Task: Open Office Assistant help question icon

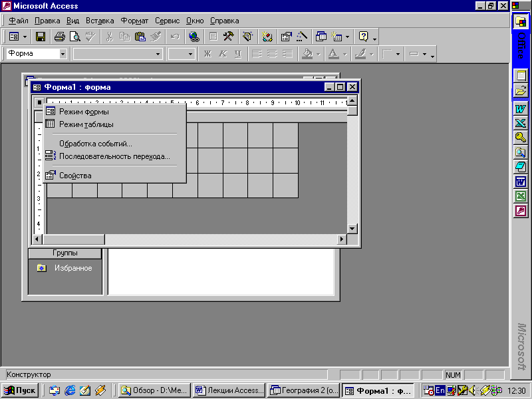Action: (x=363, y=37)
